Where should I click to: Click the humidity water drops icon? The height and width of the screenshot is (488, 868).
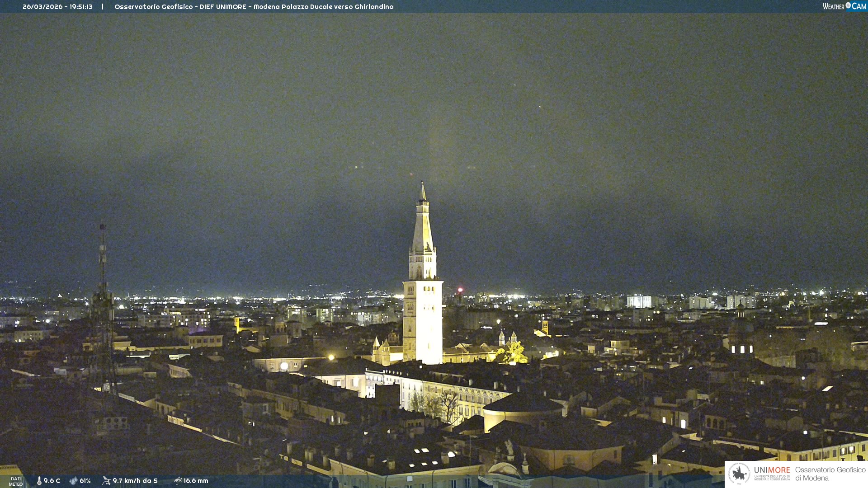(73, 481)
